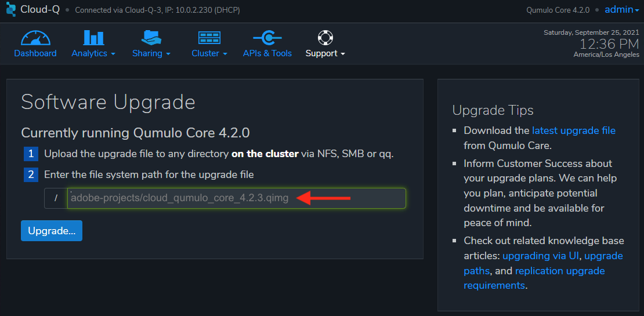
Task: Click the Analytics bar chart icon
Action: click(93, 37)
